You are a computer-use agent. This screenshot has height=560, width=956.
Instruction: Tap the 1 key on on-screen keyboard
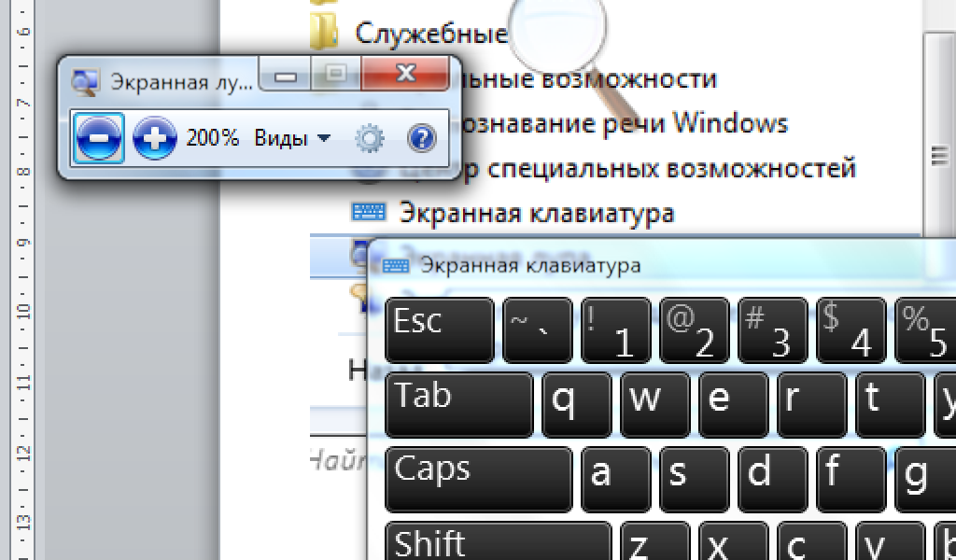[x=616, y=330]
